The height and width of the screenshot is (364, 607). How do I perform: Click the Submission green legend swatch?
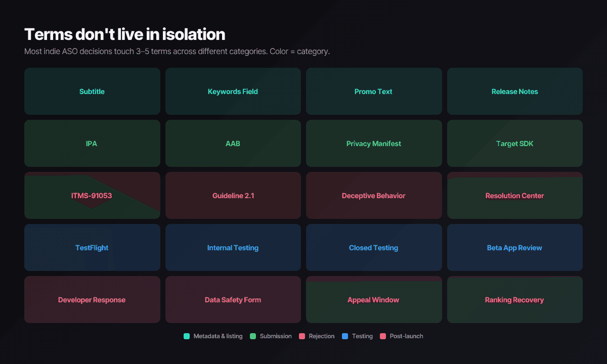tap(253, 336)
